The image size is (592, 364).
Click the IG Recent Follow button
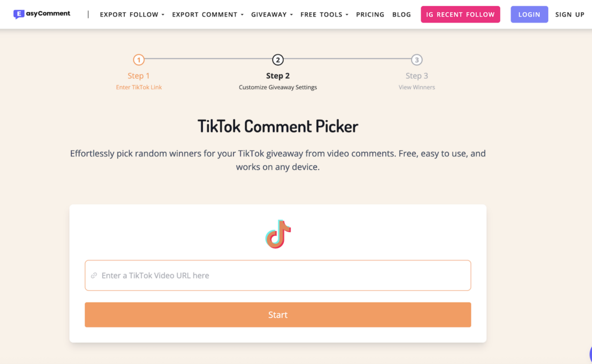(461, 14)
